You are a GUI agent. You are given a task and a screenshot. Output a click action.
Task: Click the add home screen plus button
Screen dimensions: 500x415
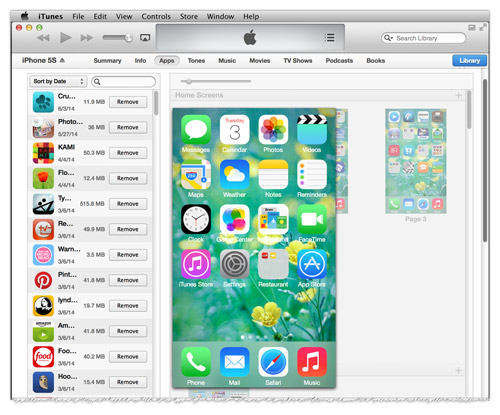[x=459, y=96]
